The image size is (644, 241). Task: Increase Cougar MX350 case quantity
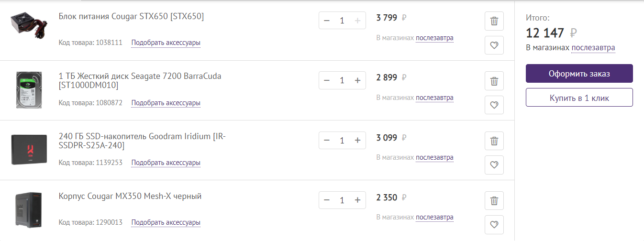pos(357,200)
